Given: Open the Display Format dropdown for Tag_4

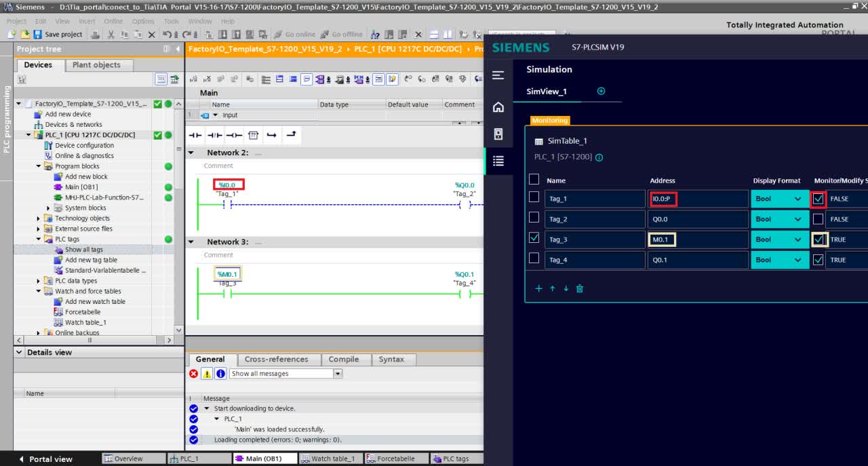Looking at the screenshot, I should tap(780, 260).
